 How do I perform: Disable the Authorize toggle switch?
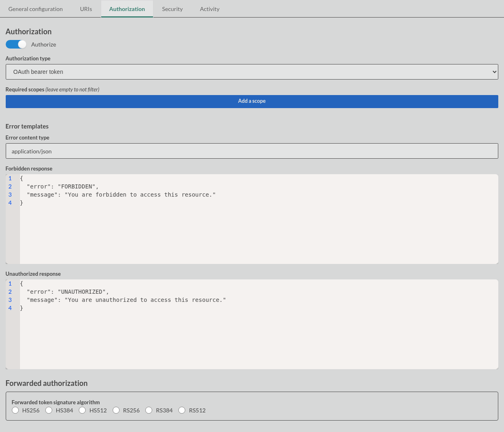pos(16,44)
